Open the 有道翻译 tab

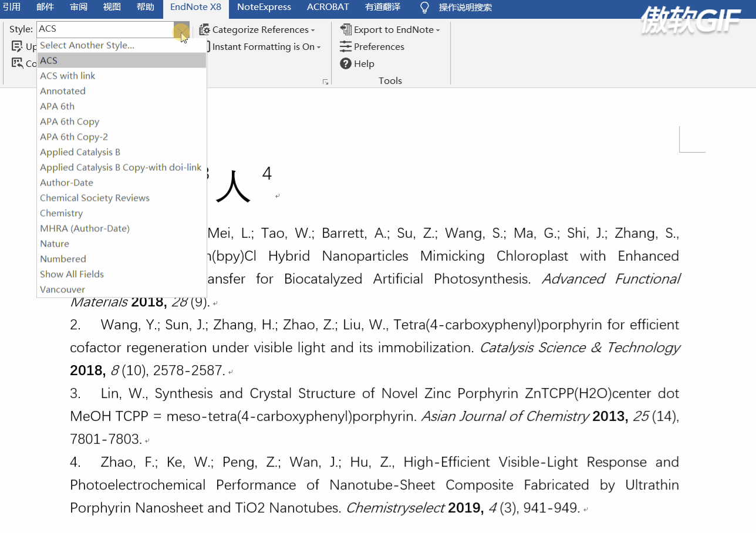383,7
